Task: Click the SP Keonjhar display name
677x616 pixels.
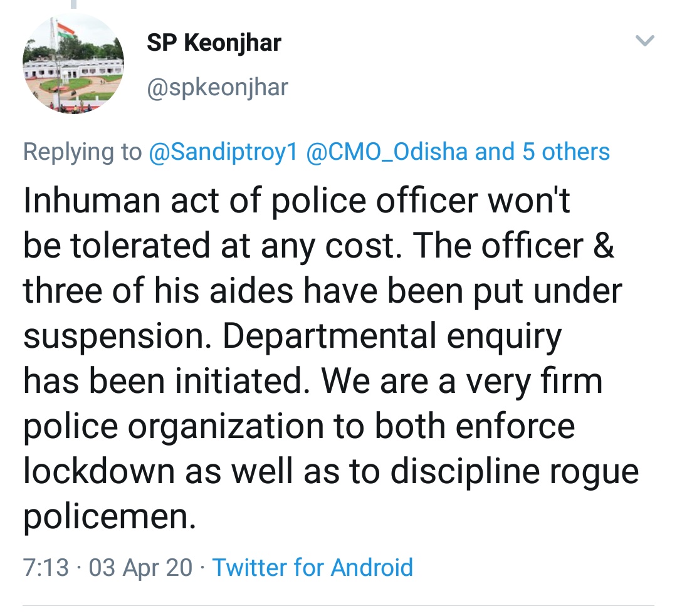Action: (x=214, y=43)
